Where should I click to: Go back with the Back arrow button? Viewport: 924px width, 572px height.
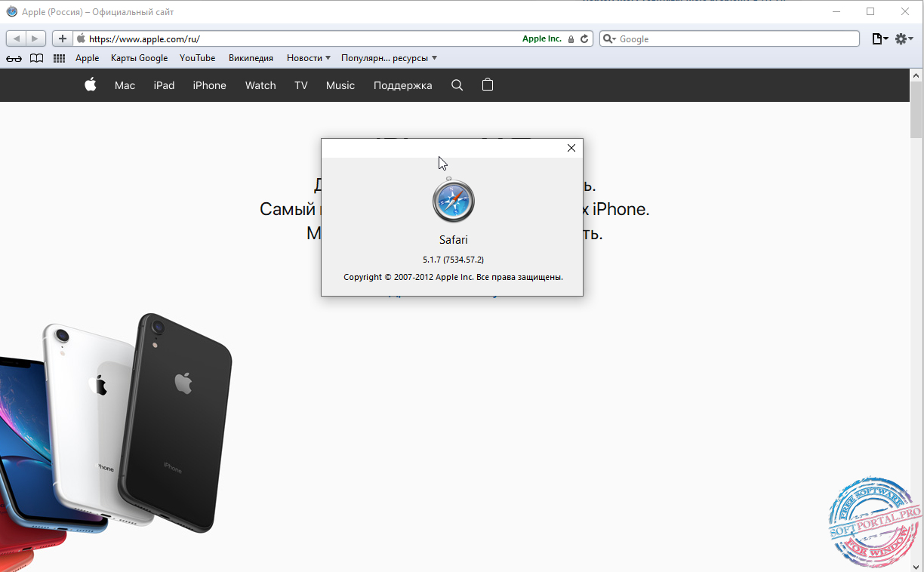point(17,38)
